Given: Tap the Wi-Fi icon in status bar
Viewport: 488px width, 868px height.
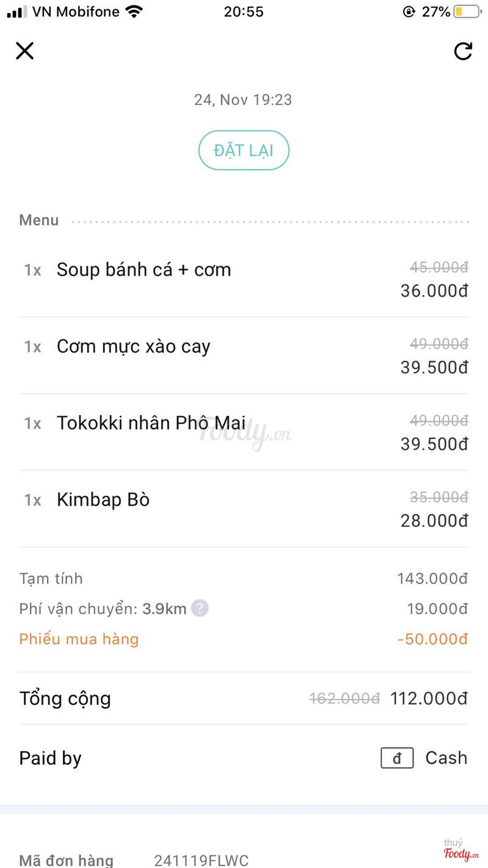Looking at the screenshot, I should 134,12.
